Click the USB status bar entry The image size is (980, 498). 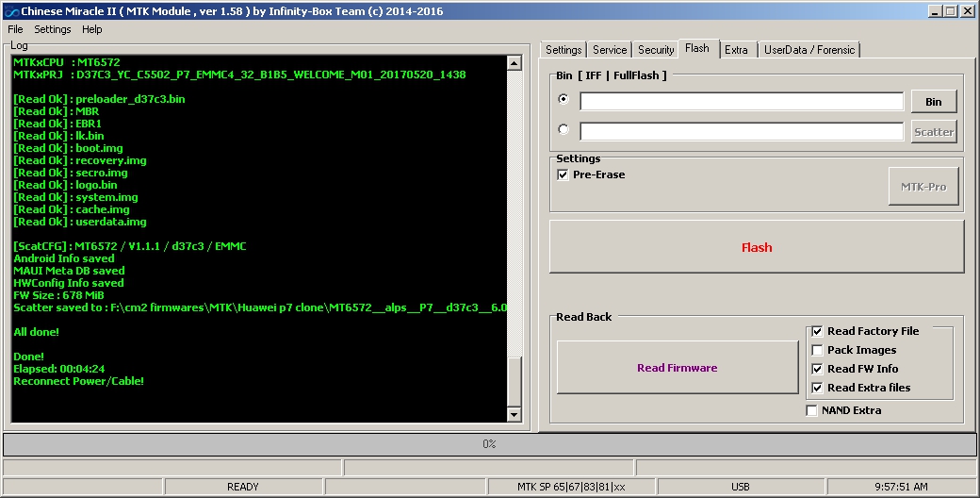pyautogui.click(x=741, y=487)
